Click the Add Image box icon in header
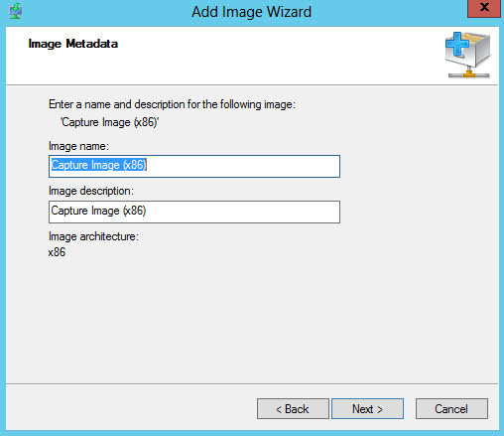Screen dimensions: 504x436 [468, 55]
